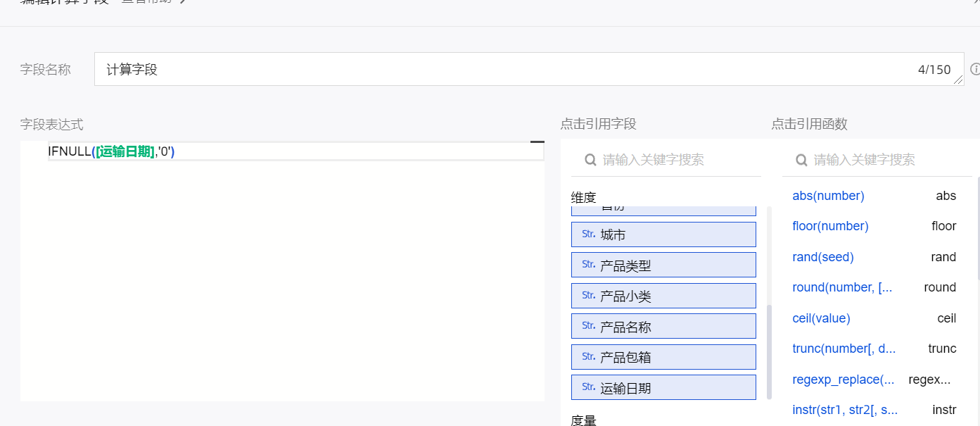This screenshot has height=426, width=980.
Task: Choose the rand(seed) function
Action: [822, 257]
